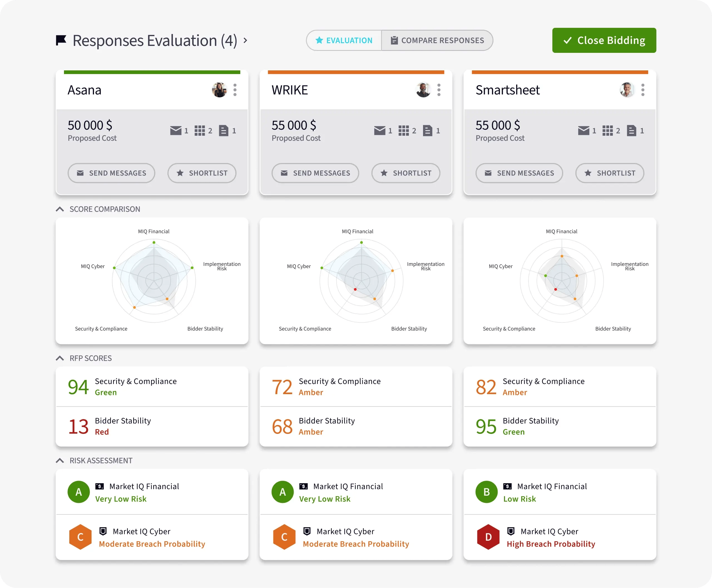
Task: Click Asana Very Low Risk label
Action: pos(121,499)
